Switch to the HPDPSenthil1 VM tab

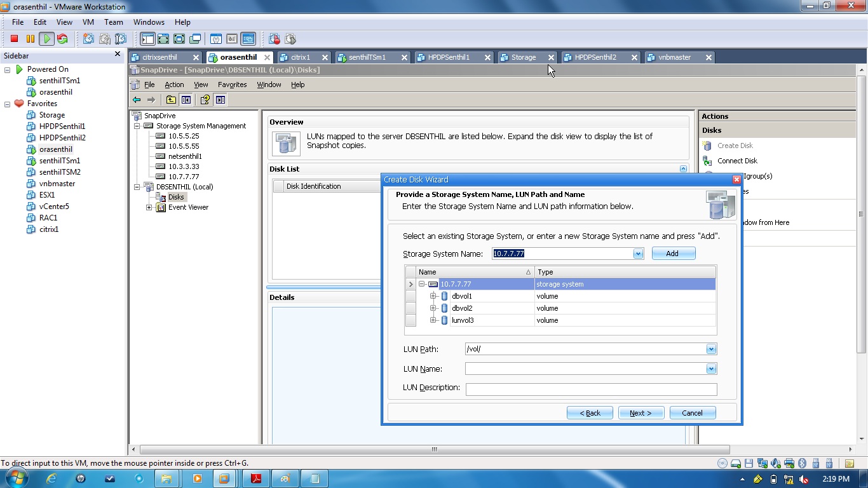click(x=454, y=57)
